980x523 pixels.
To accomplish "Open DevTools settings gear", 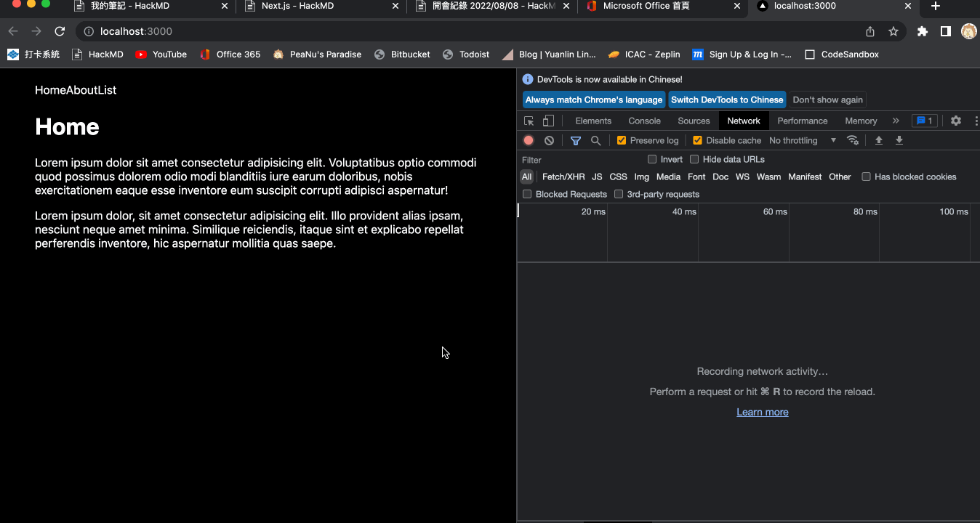I will (x=955, y=121).
